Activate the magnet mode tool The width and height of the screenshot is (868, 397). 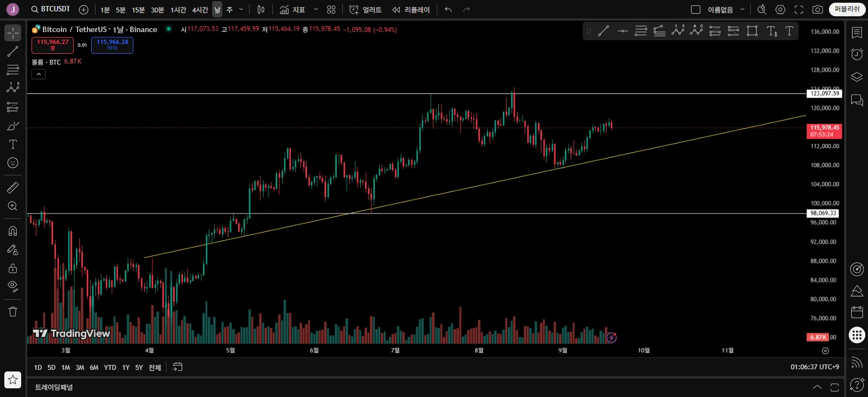click(x=13, y=231)
